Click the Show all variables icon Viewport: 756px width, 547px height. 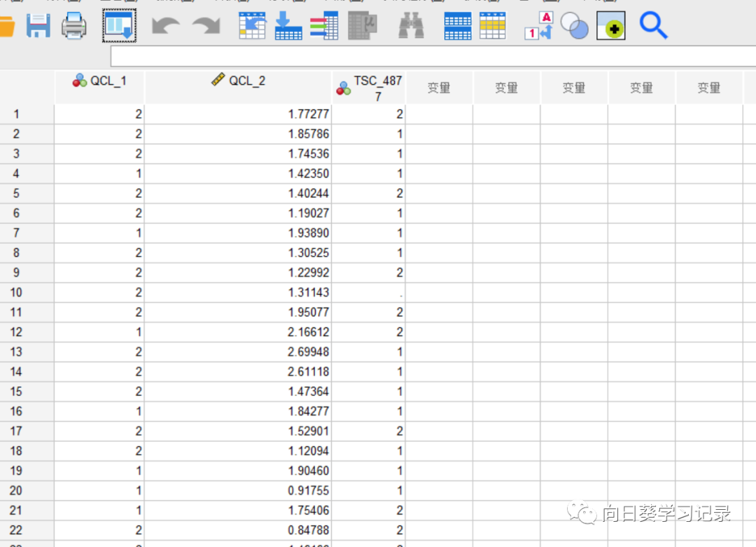(611, 26)
